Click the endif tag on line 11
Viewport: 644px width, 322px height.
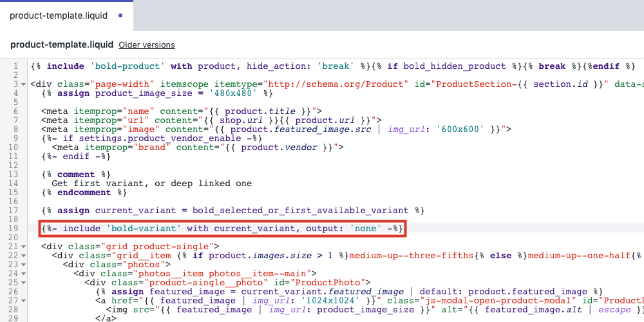pyautogui.click(x=76, y=156)
